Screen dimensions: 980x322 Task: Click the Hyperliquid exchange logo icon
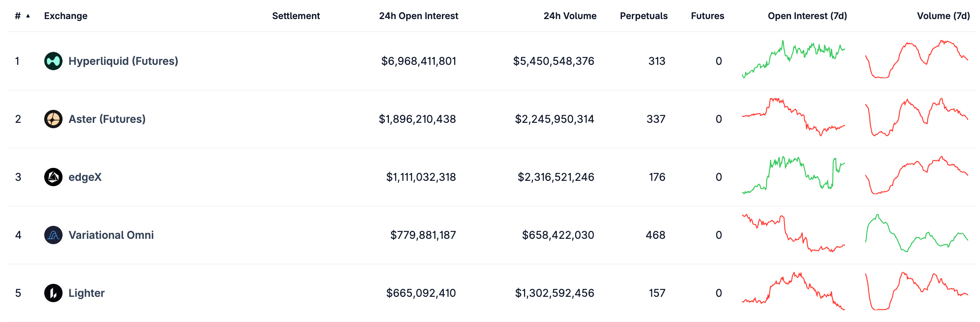coord(53,61)
